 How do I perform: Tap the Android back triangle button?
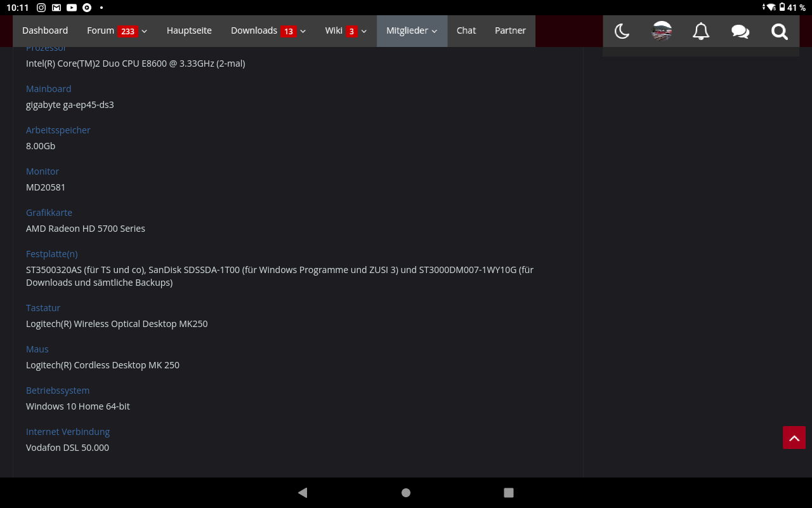(x=303, y=493)
